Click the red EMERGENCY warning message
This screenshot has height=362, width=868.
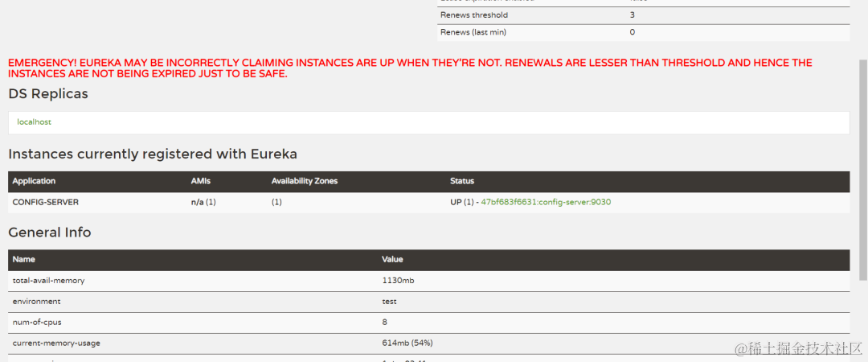410,68
